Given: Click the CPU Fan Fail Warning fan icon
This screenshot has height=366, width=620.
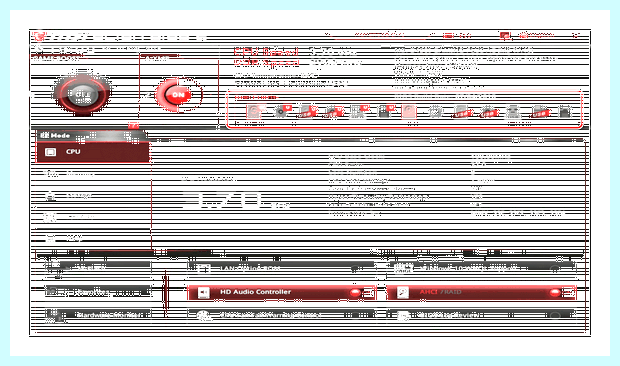Looking at the screenshot, I should tap(204, 315).
